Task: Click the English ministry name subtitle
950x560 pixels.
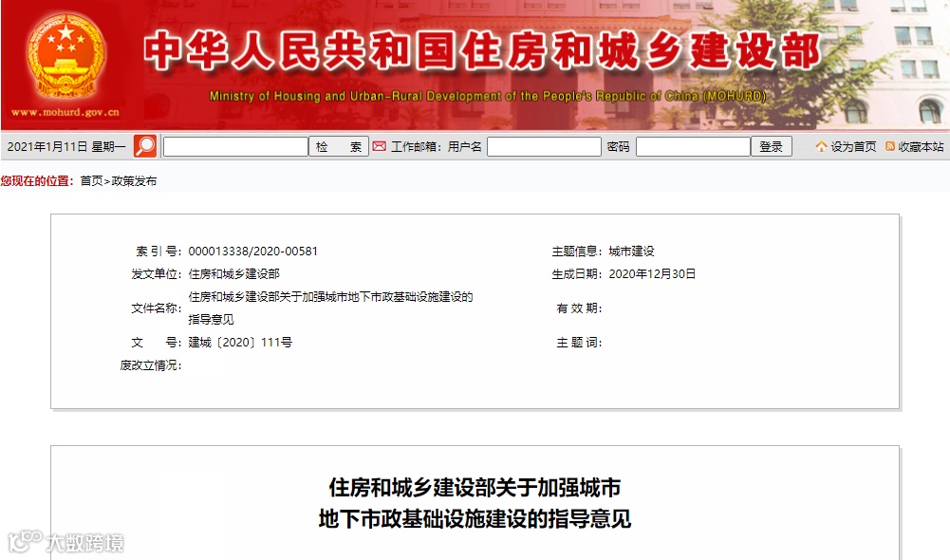Action: [488, 97]
